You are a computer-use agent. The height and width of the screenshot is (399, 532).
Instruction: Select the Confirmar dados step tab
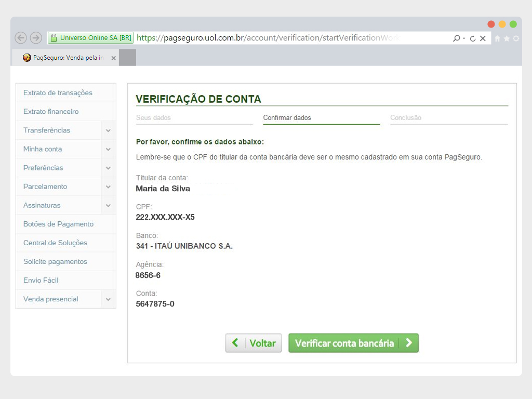(322, 118)
